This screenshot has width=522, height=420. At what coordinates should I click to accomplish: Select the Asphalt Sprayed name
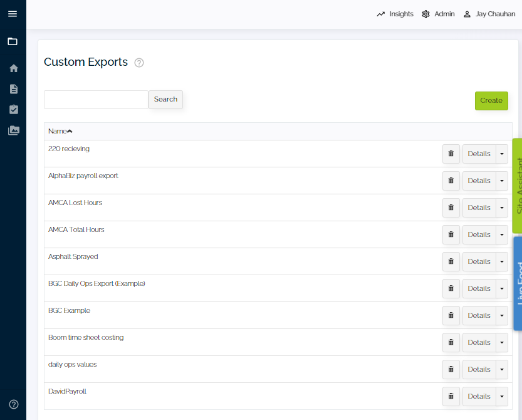(x=73, y=257)
